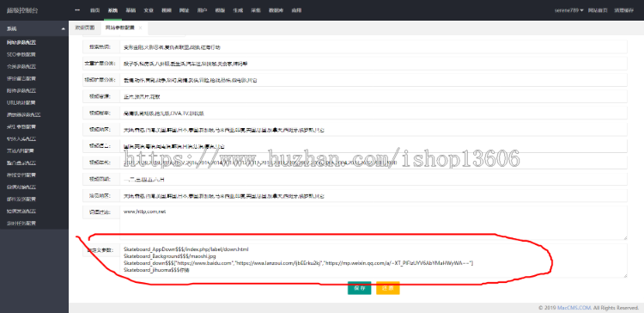Click the www,http,com,net filter textarea
This screenshot has height=313, width=644.
coord(374,223)
